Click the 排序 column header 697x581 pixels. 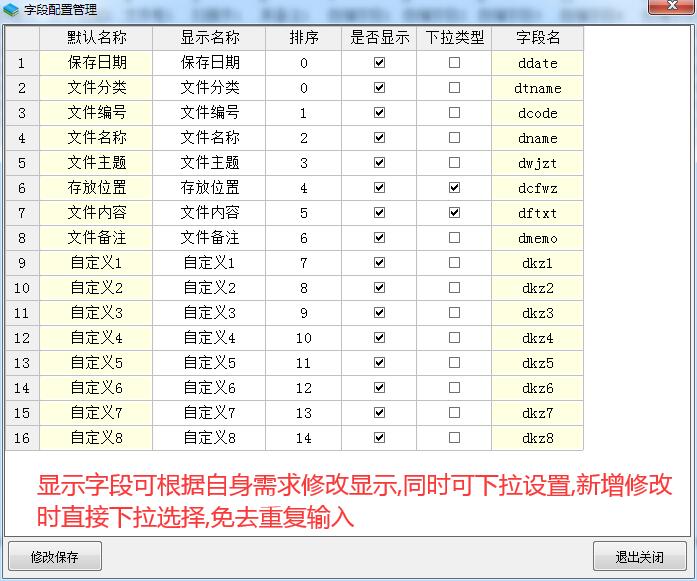304,38
